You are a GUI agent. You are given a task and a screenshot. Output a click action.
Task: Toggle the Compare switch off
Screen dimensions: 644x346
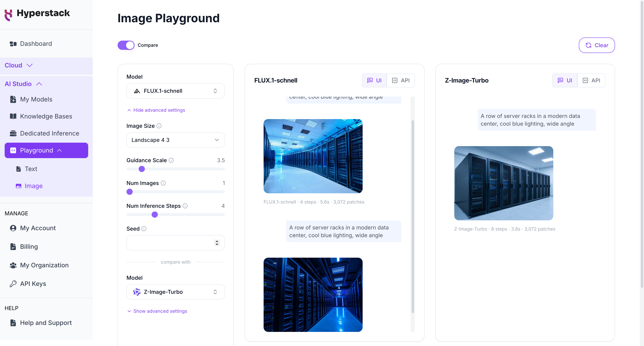(x=126, y=45)
